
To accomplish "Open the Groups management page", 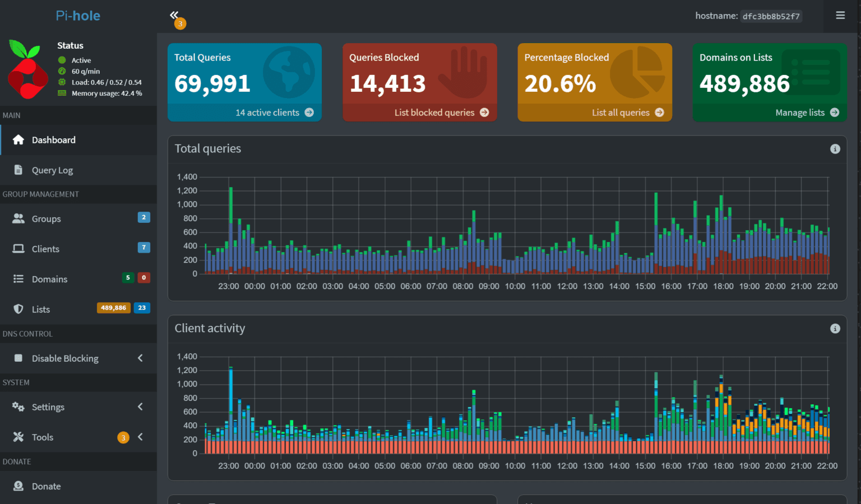I will pyautogui.click(x=46, y=218).
